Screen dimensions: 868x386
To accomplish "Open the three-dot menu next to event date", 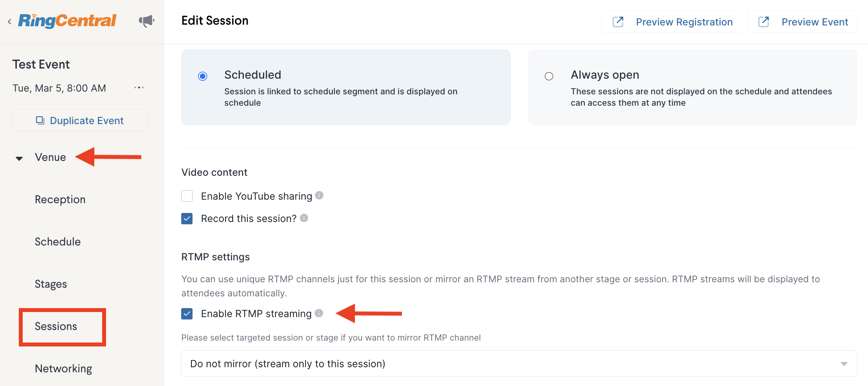I will point(139,88).
